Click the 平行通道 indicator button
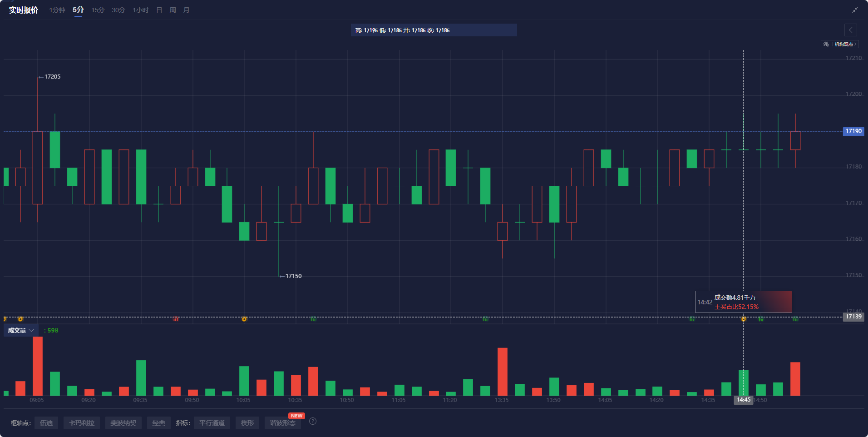This screenshot has width=868, height=437. [x=212, y=422]
